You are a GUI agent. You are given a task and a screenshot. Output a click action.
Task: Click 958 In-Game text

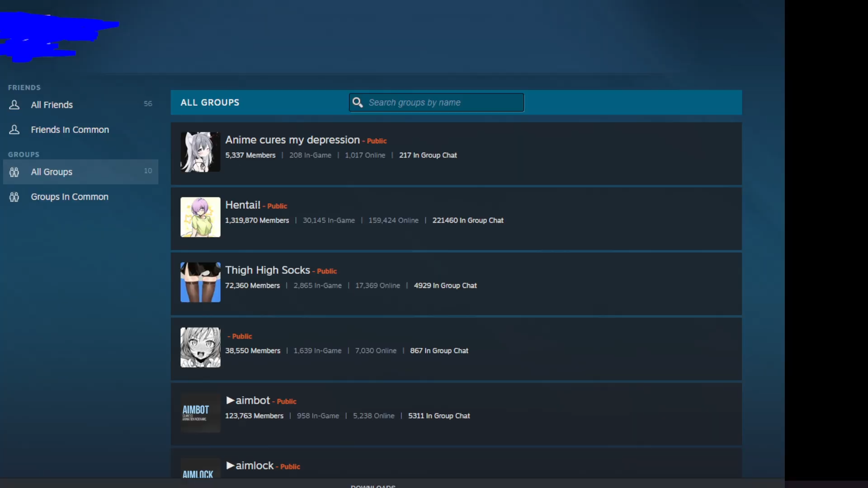318,416
